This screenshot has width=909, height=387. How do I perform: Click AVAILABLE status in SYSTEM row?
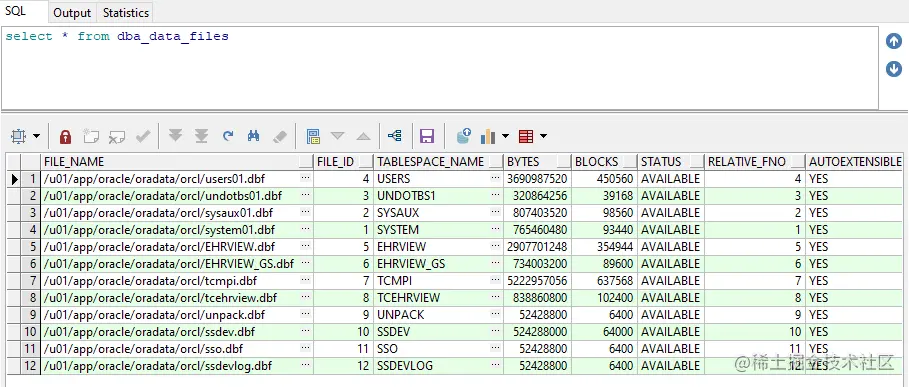point(671,230)
